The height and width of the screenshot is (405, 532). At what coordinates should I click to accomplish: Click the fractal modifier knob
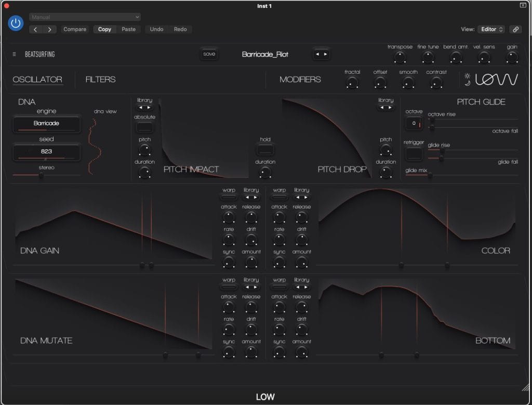click(x=352, y=83)
